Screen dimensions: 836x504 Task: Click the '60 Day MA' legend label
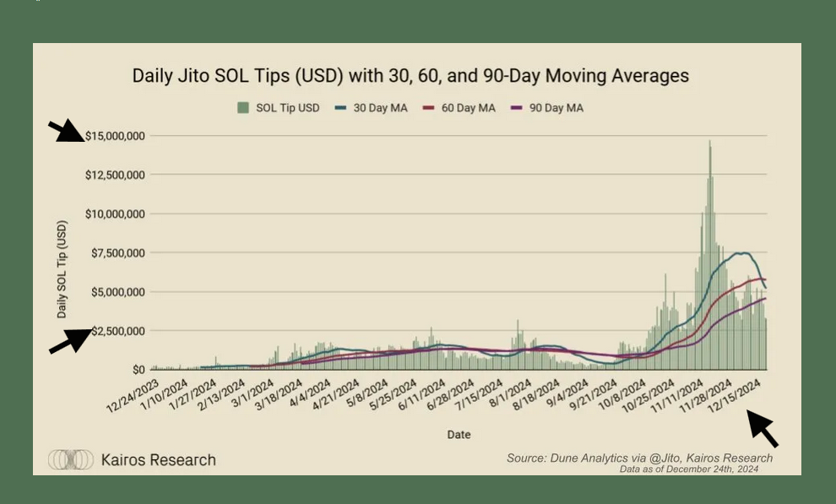coord(468,107)
